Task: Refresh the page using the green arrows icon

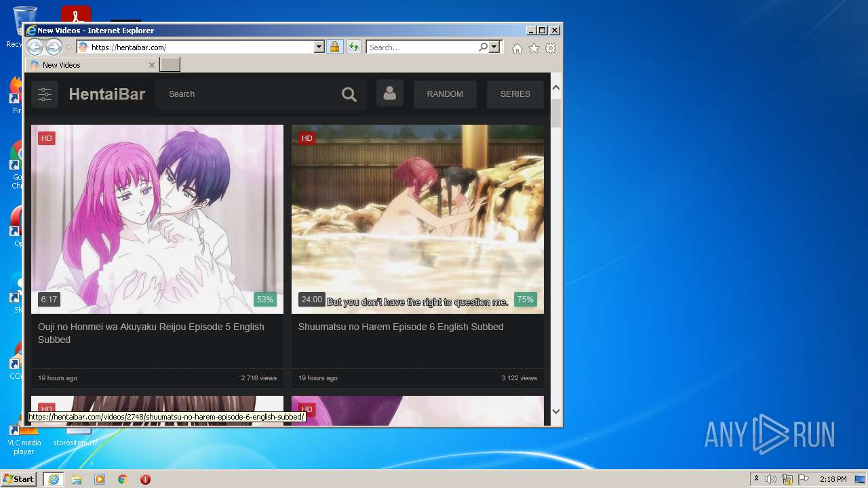Action: 354,47
